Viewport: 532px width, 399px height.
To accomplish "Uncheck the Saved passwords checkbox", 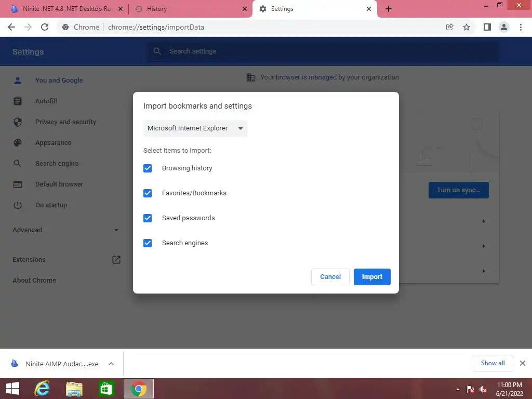I will (148, 218).
